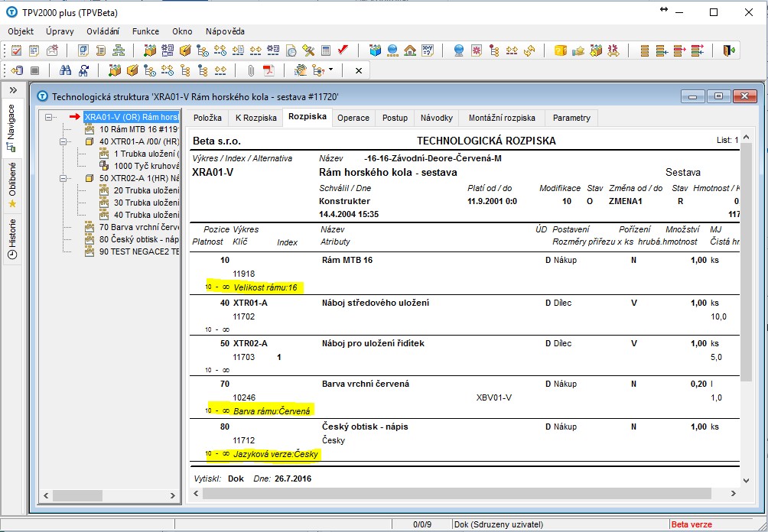Open the Ovládání menu
This screenshot has width=768, height=532.
pos(103,31)
